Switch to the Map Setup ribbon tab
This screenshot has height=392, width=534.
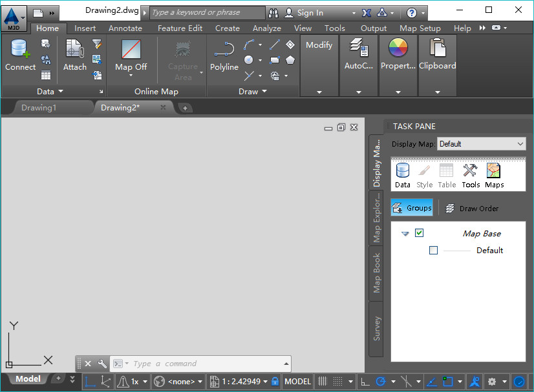point(420,28)
